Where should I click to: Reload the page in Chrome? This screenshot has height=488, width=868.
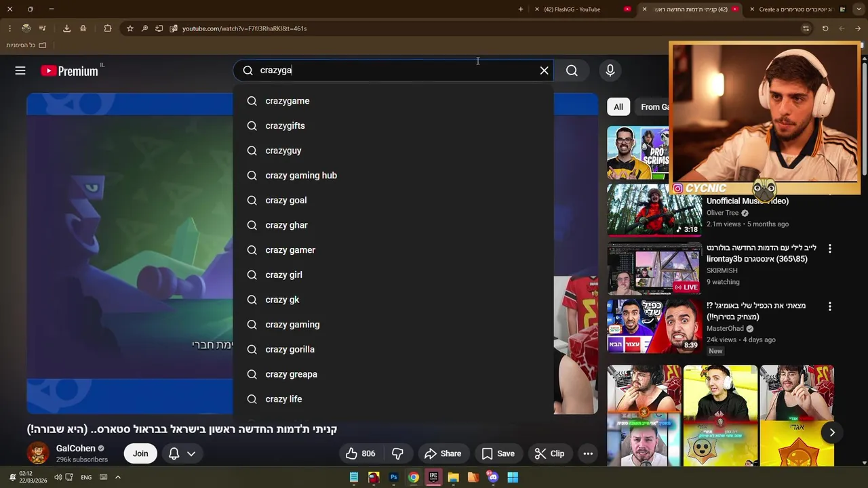click(825, 28)
